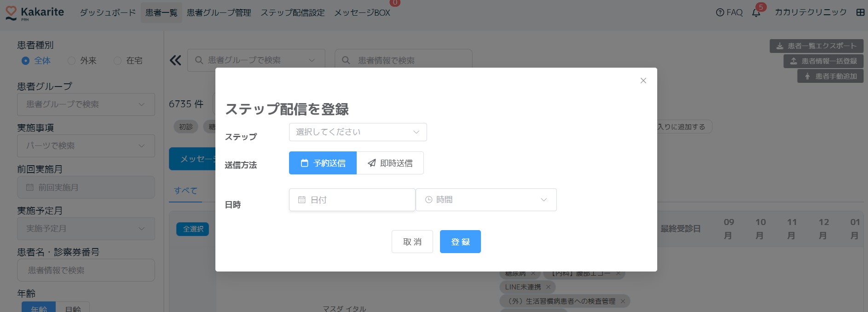This screenshot has height=312, width=868.
Task: Click 日齢 age toggle button
Action: pyautogui.click(x=73, y=307)
